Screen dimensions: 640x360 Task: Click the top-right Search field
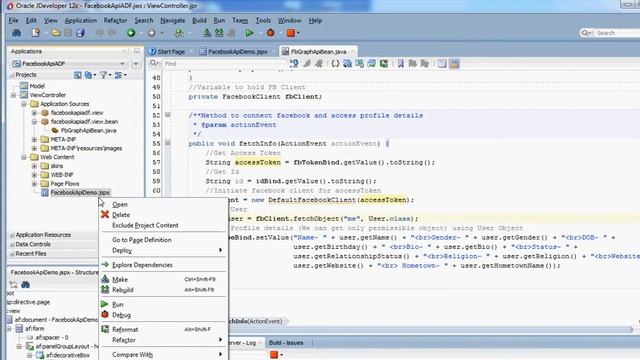(x=617, y=33)
